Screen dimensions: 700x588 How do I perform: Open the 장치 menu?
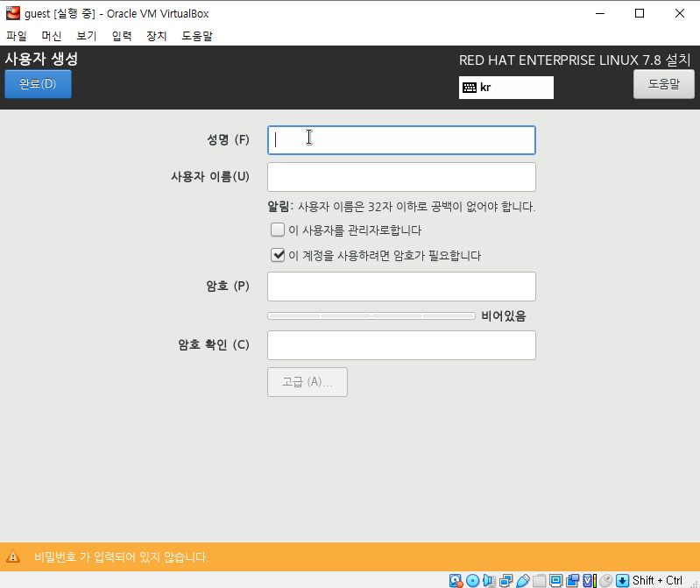click(156, 36)
